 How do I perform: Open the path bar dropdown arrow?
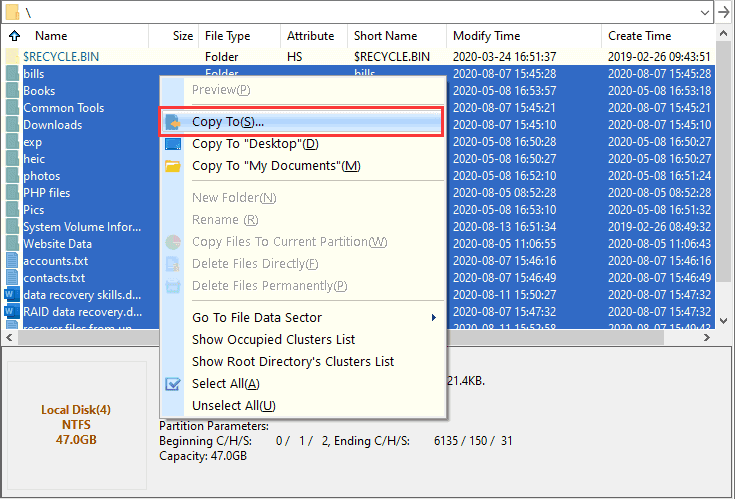tap(706, 11)
